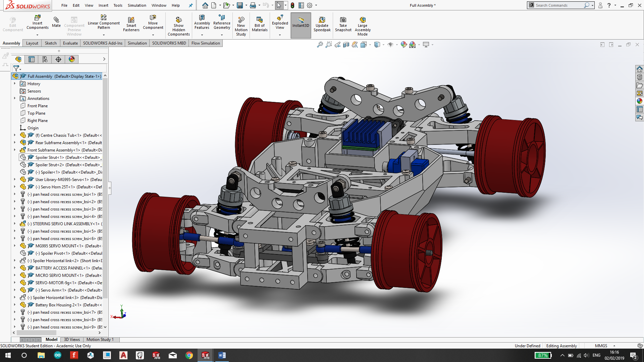The width and height of the screenshot is (644, 362).
Task: Open the Bill of Materials tool
Action: click(x=260, y=24)
